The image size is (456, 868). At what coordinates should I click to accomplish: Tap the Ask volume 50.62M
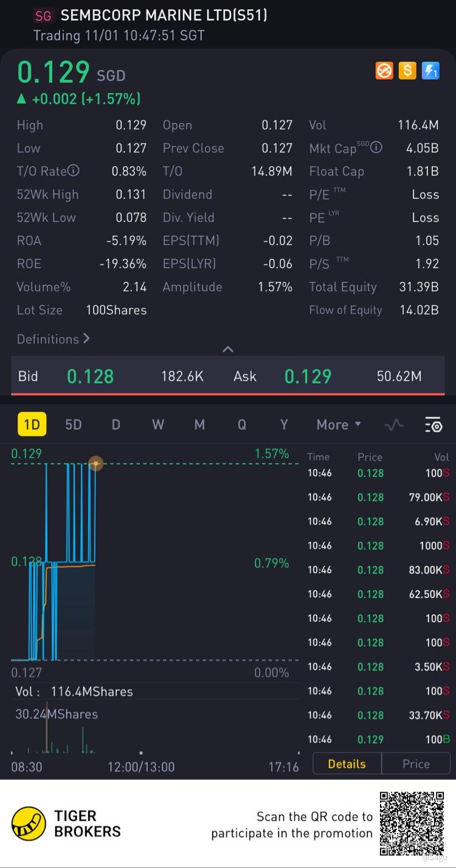(399, 376)
